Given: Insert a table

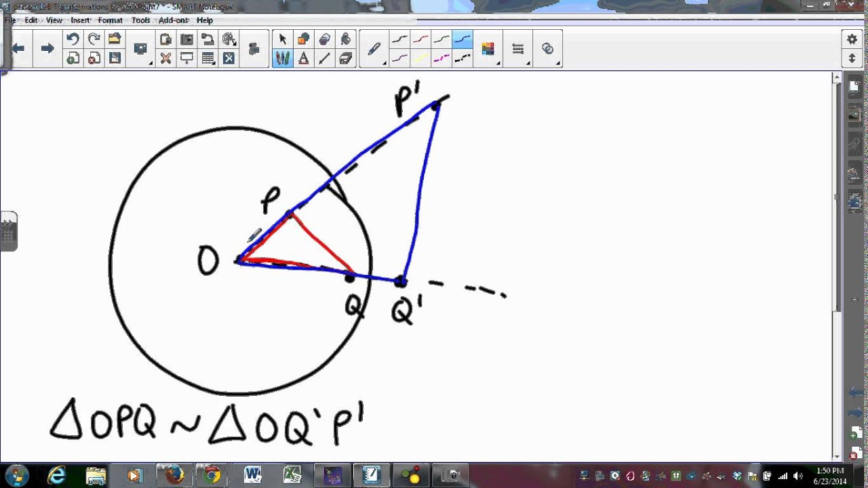Looking at the screenshot, I should coord(208,58).
